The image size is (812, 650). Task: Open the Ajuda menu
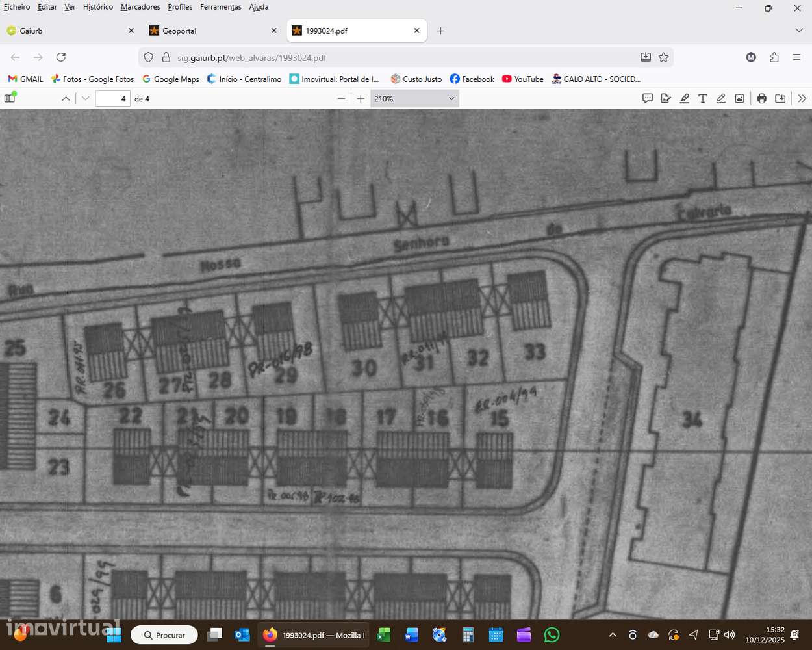click(259, 7)
